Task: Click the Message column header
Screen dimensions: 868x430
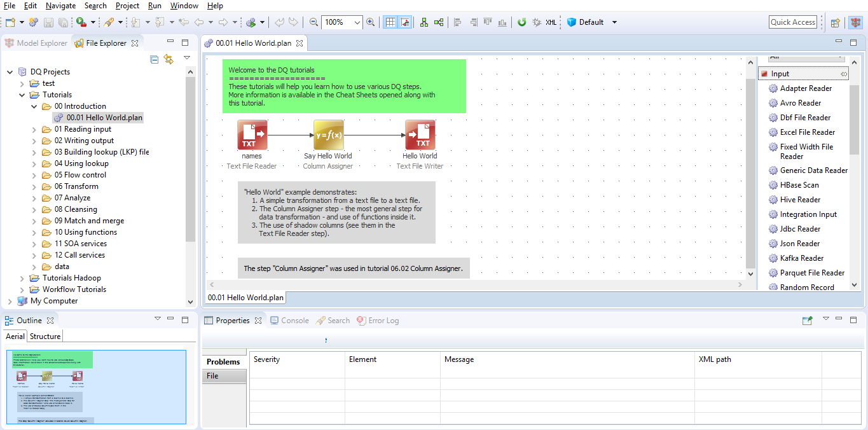Action: click(567, 359)
